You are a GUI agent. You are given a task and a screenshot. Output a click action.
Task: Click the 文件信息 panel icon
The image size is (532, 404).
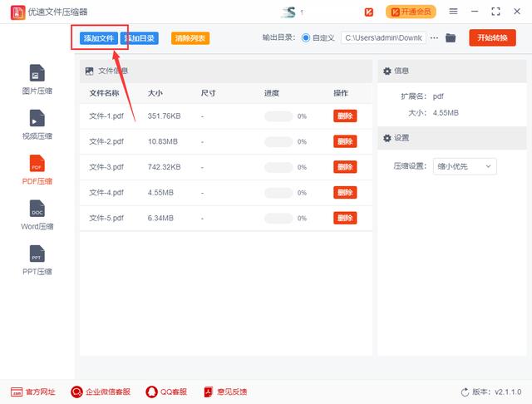(89, 71)
